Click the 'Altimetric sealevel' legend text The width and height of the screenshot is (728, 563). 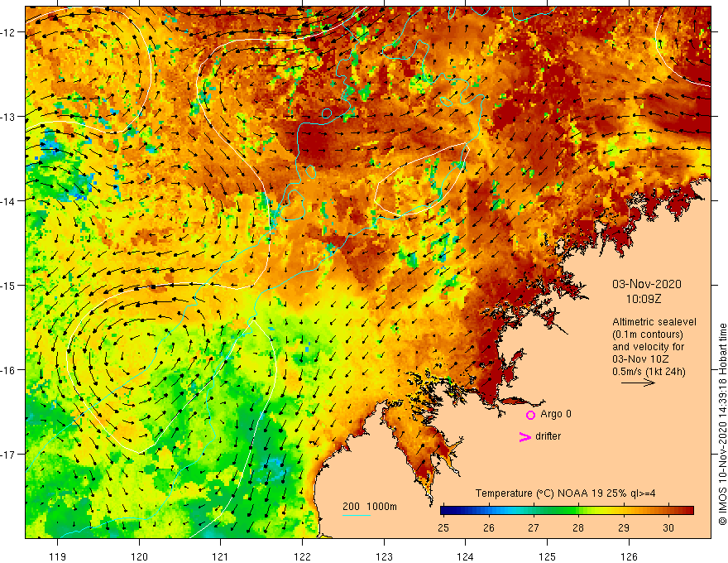(x=654, y=322)
